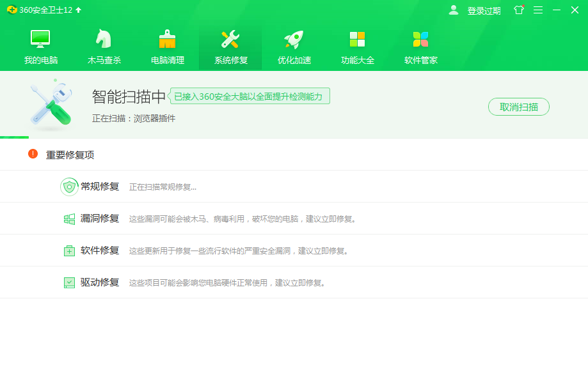Click the 正在扫描：浏览器插件 status text
The image size is (588, 370).
click(134, 119)
